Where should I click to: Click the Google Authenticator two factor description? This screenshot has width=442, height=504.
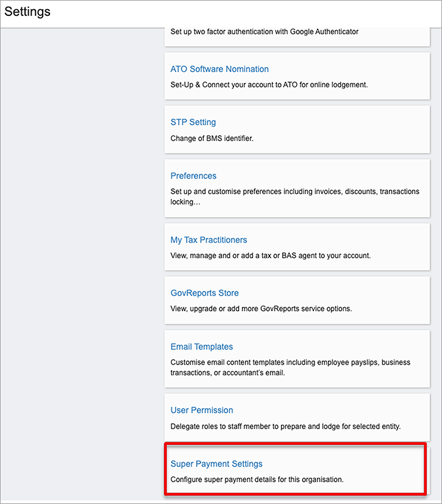(265, 32)
